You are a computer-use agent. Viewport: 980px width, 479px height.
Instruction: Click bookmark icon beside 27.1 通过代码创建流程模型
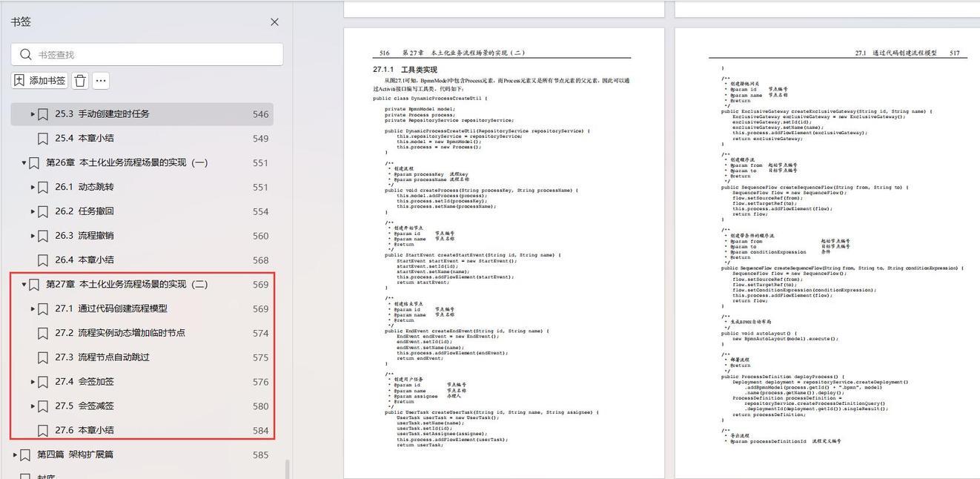[x=43, y=308]
